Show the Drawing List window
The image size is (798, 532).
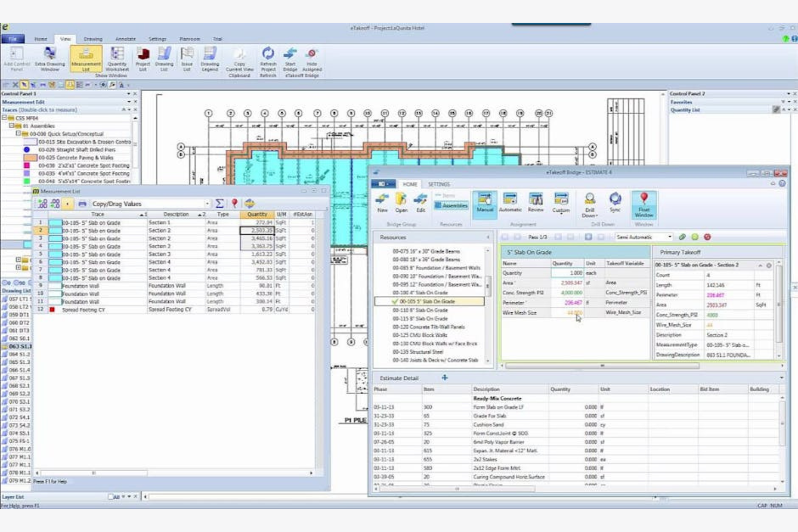(x=164, y=59)
